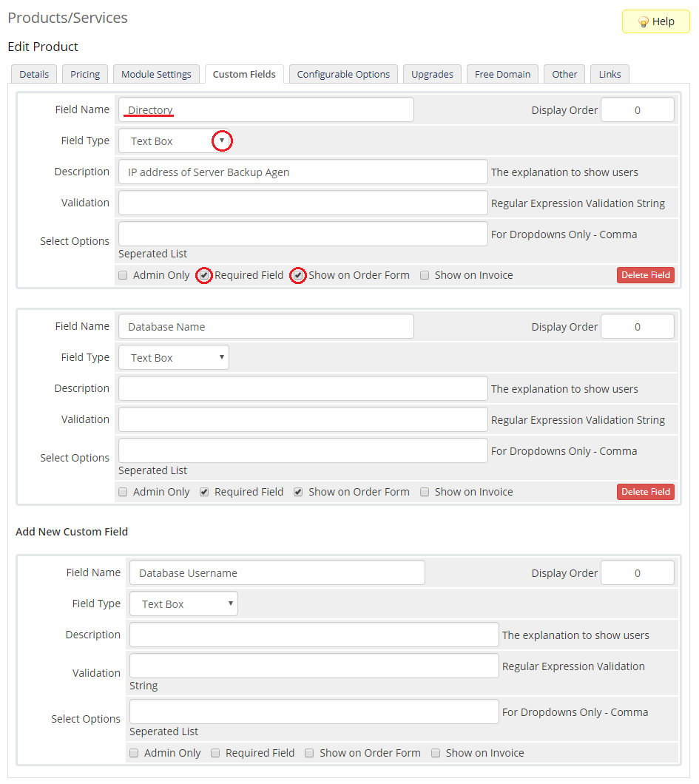Screen dimensions: 699x784
Task: Enable Required Field for new custom field
Action: click(215, 753)
